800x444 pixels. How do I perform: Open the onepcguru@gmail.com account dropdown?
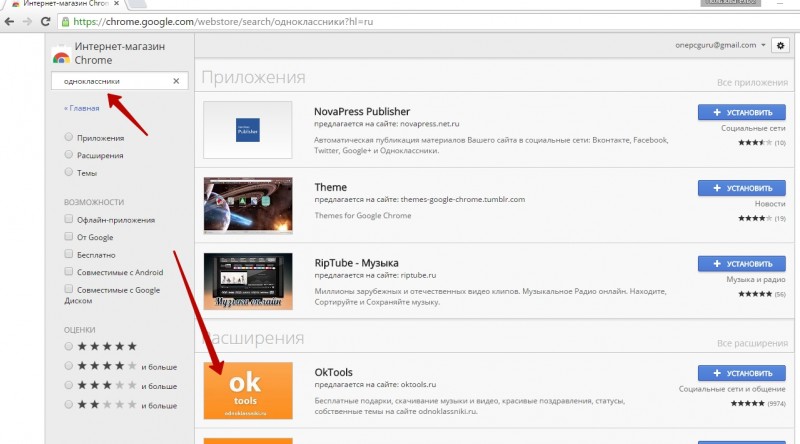(x=720, y=45)
